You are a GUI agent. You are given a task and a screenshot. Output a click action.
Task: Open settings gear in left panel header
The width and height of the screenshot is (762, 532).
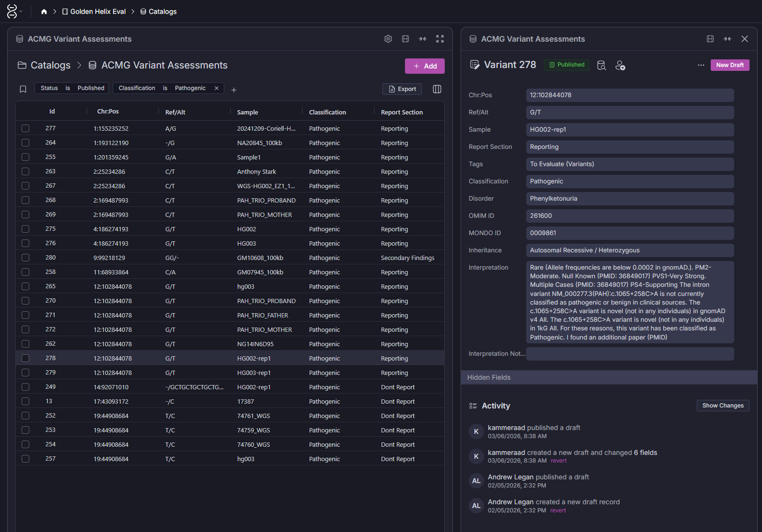click(x=388, y=39)
